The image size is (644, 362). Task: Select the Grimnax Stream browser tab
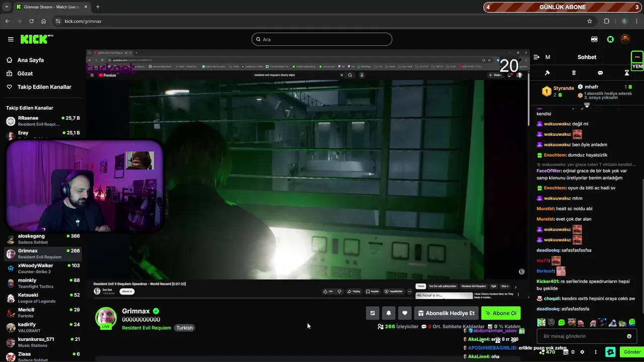coord(51,7)
